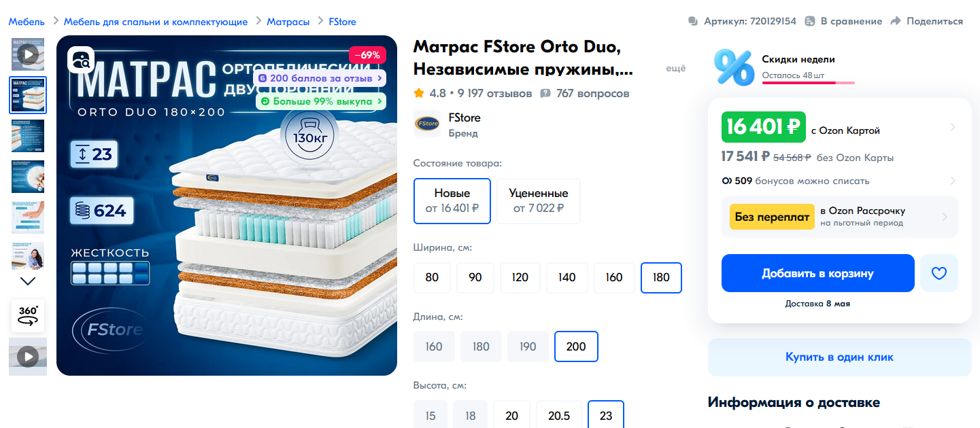Click the comparison icon next to В сравнение
This screenshot has height=428, width=980.
click(810, 21)
